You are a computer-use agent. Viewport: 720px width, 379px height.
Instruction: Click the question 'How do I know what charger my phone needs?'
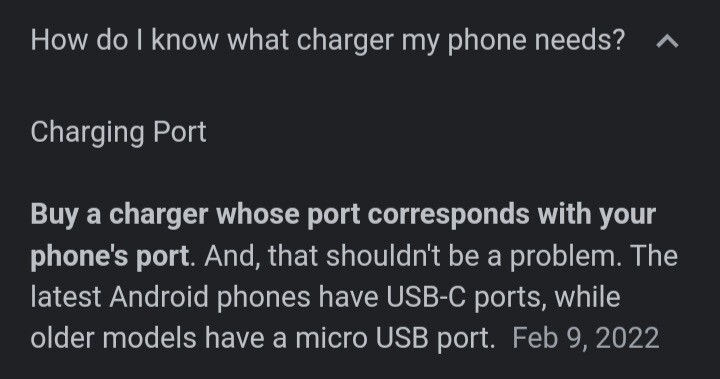point(328,40)
